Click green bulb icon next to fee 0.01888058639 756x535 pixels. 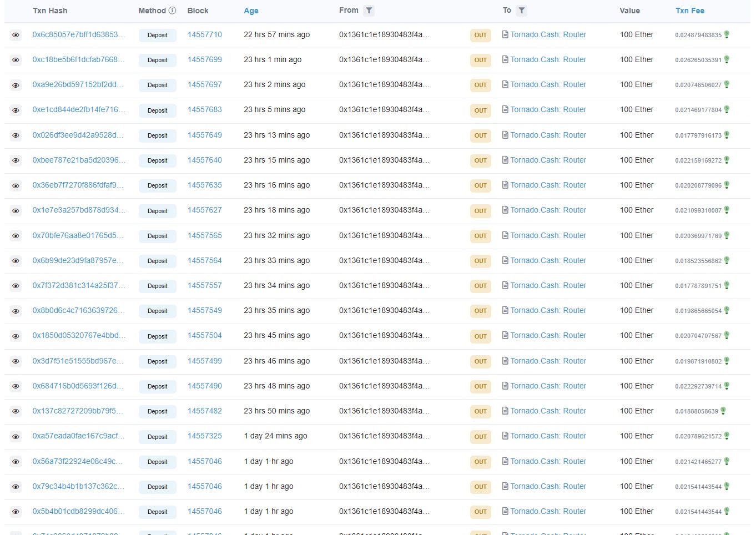[723, 411]
